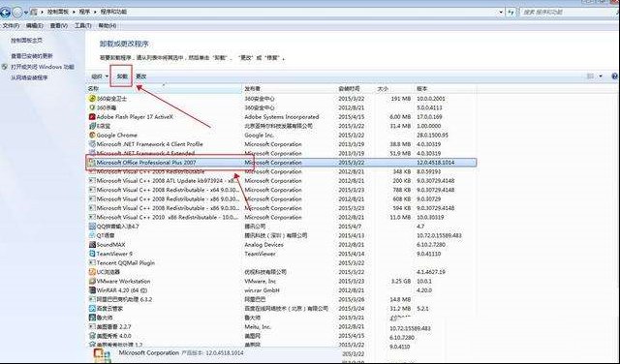
Task: Expand the address bar history dropdown arrow
Action: 501,13
